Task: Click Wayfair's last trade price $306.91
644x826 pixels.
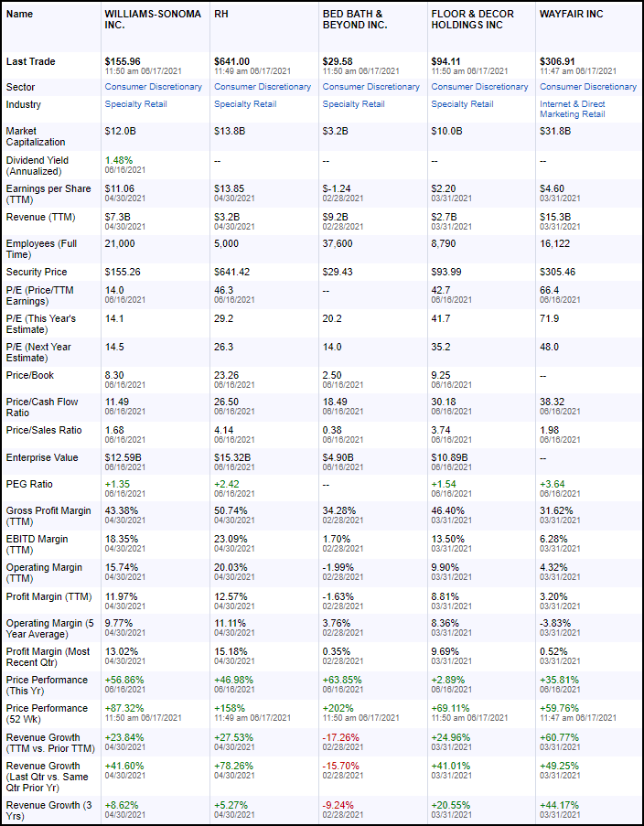Action: coord(558,61)
